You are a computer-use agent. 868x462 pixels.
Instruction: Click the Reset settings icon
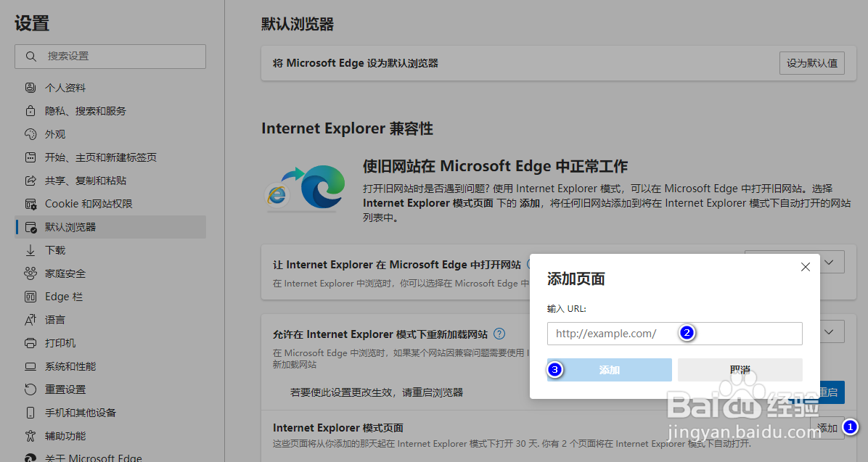(30, 389)
